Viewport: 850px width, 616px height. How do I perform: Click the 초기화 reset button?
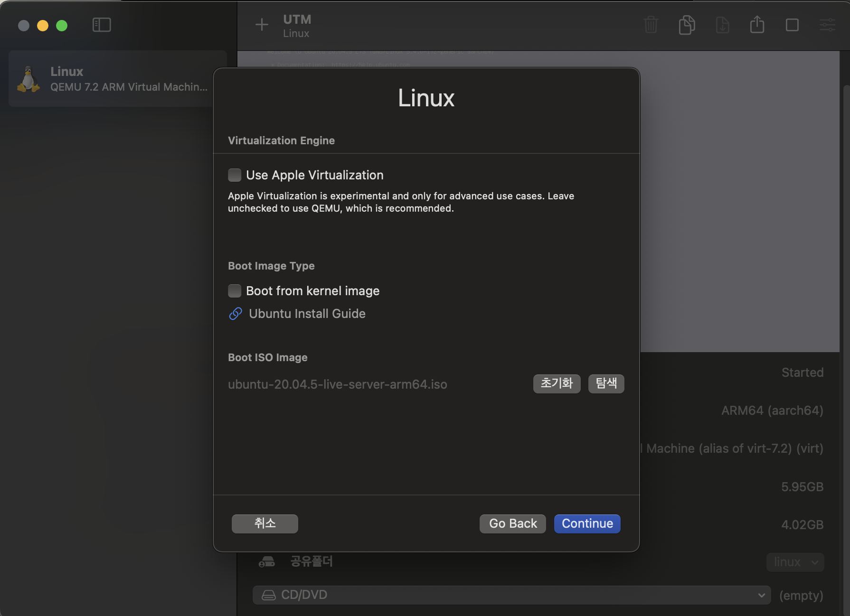557,383
